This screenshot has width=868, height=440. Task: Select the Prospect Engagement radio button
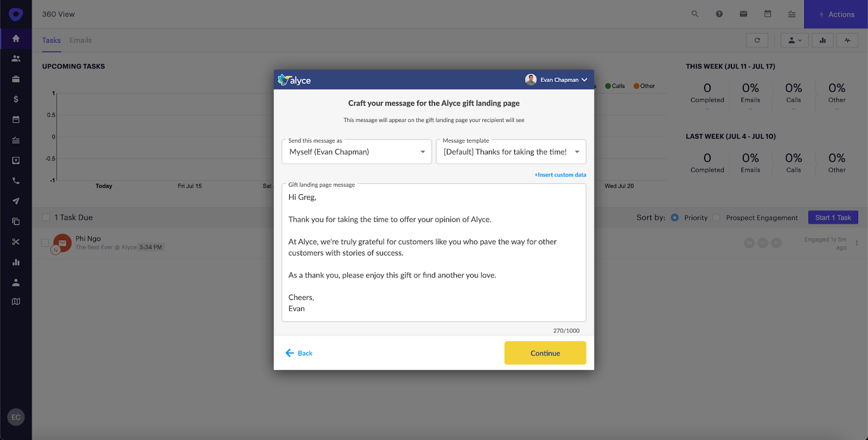[717, 218]
